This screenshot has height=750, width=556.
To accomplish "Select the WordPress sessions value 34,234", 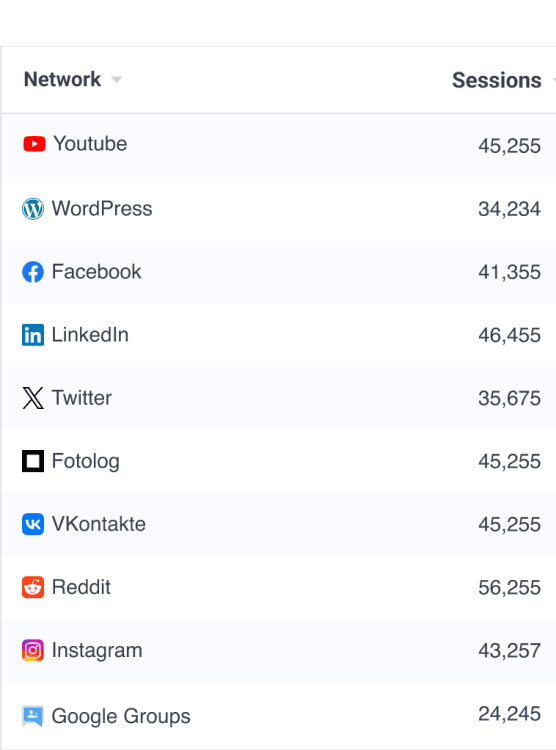I will tap(510, 209).
